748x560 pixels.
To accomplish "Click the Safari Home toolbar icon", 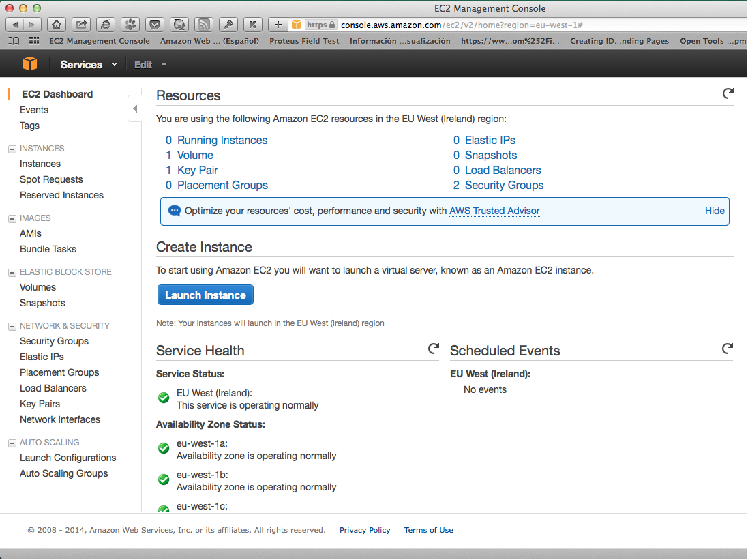I will point(57,25).
